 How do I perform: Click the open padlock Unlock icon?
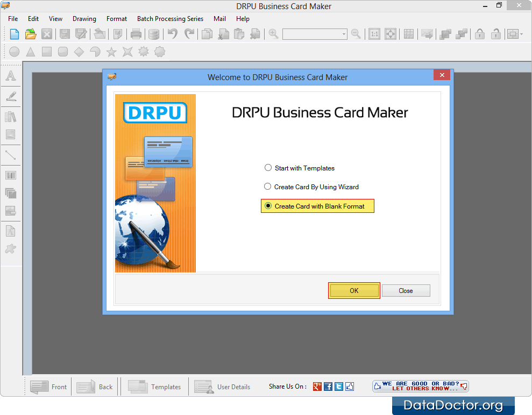(x=496, y=34)
